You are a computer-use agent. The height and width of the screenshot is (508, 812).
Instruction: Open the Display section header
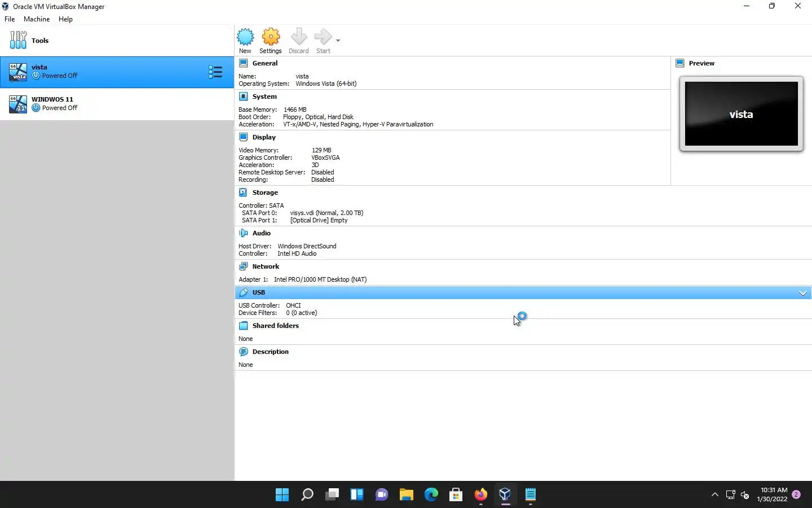pos(264,137)
